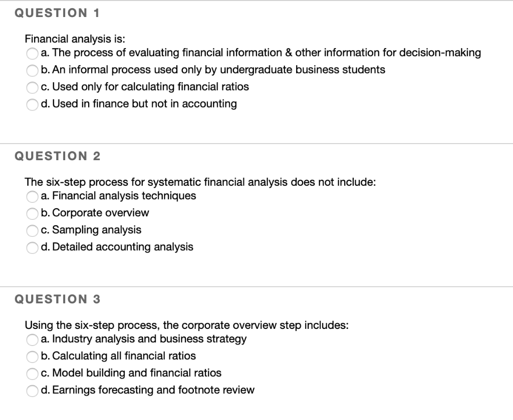
Task: Pick "Detailed accounting analysis" for Question 2
Action: point(32,248)
